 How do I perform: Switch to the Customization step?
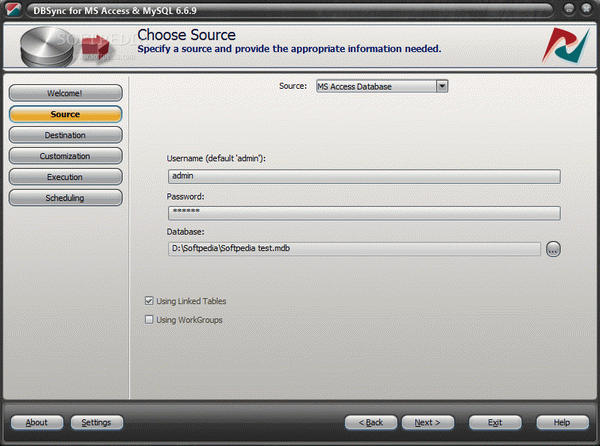pos(65,156)
